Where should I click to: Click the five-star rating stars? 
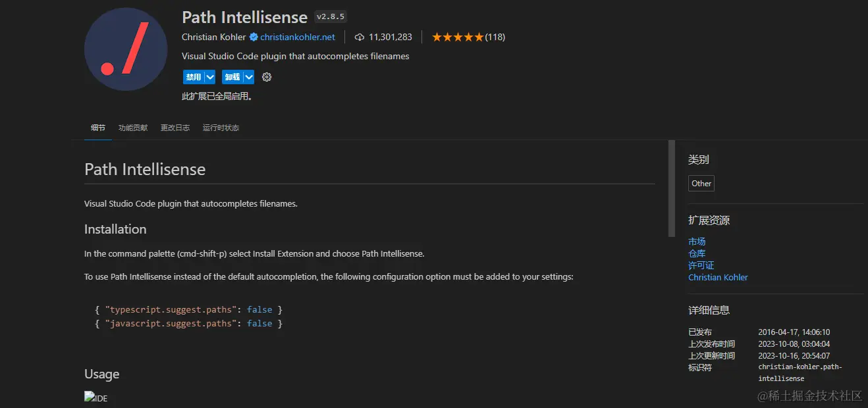pos(457,37)
